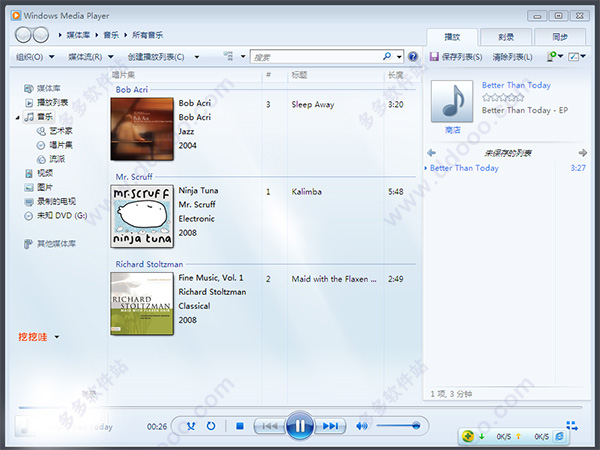Open the 视频 library
Image resolution: width=600 pixels, height=450 pixels.
click(39, 173)
